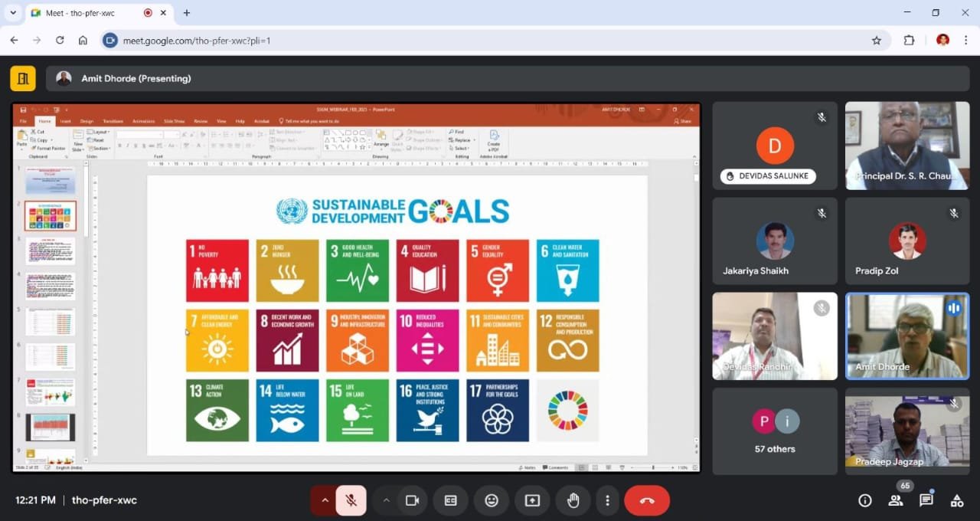Viewport: 980px width, 521px height.
Task: Open the Section dropdown in shared PowerPoint
Action: point(100,148)
